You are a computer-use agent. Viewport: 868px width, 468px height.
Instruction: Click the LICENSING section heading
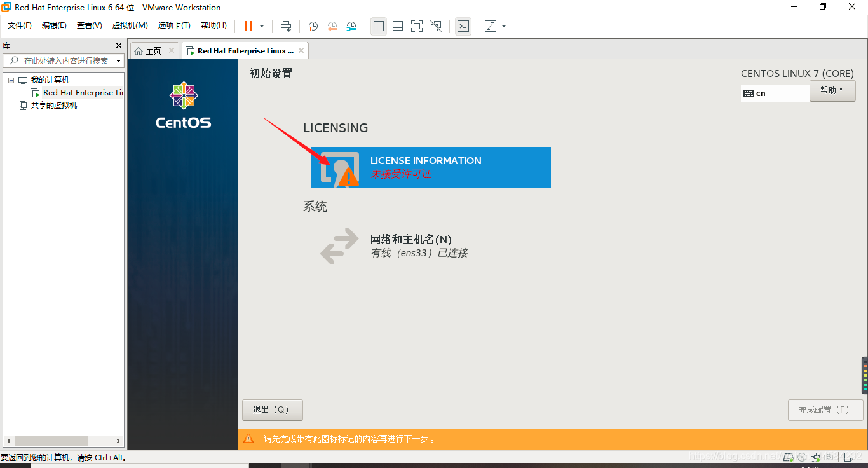click(336, 128)
